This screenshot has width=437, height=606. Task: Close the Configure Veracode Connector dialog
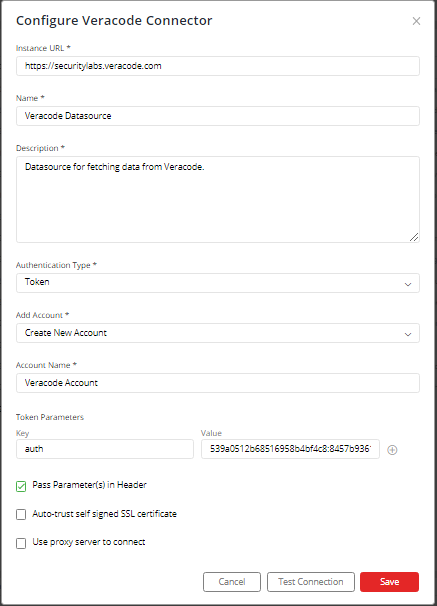(416, 21)
